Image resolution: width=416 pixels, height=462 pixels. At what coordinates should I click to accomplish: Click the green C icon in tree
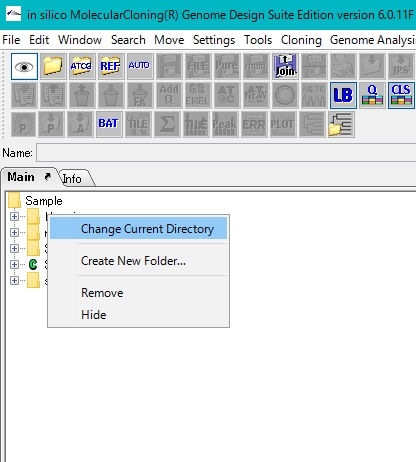pos(33,264)
